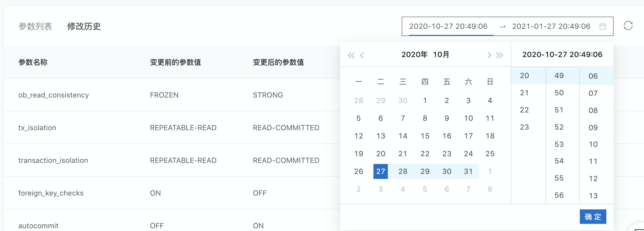
Task: Click the end date input 2021-01-27 20:49:06
Action: 551,26
